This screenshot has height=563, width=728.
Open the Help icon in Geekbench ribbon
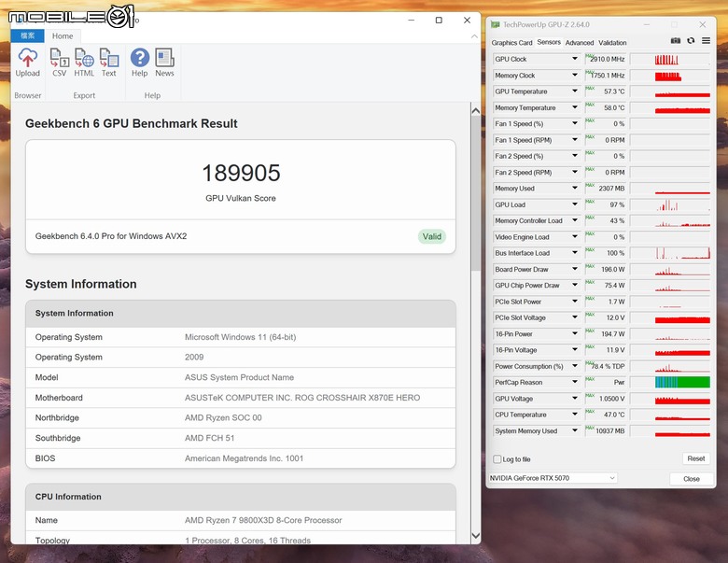click(x=139, y=63)
